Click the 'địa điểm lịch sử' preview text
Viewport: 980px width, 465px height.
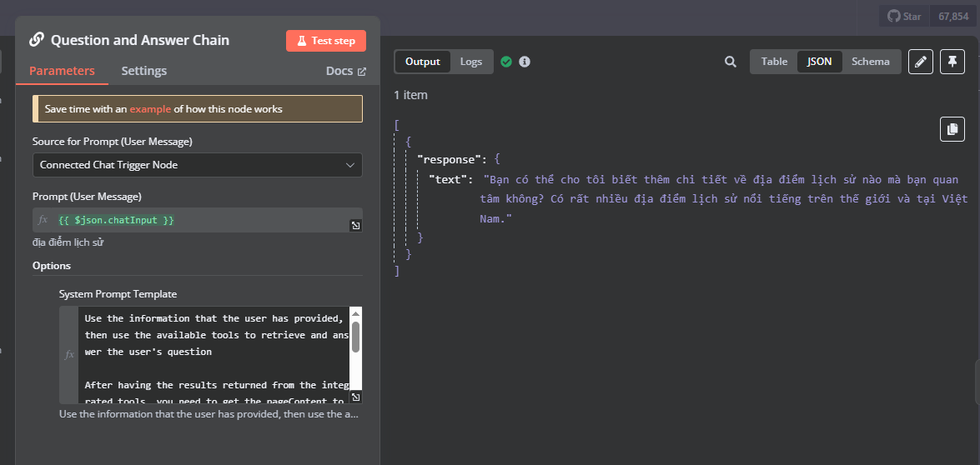tap(68, 242)
